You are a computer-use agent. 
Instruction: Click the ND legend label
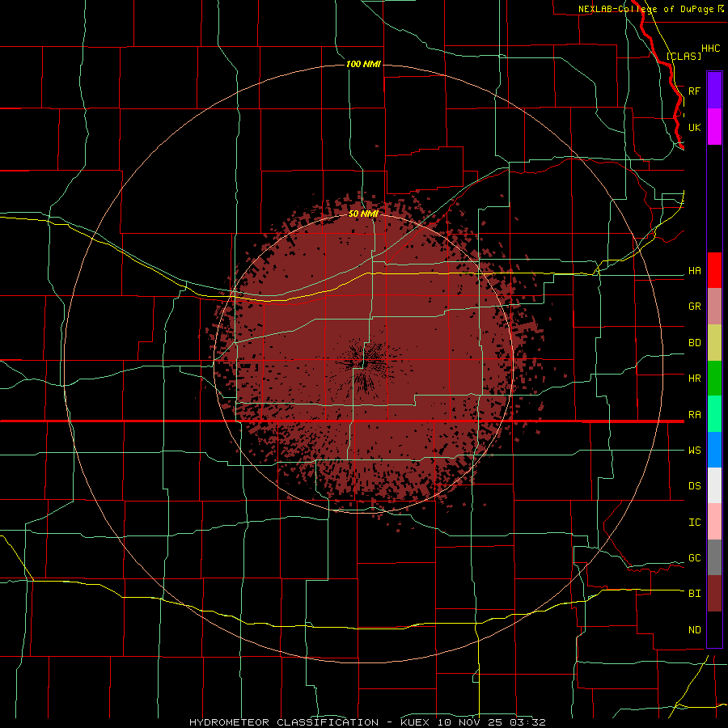click(x=694, y=630)
